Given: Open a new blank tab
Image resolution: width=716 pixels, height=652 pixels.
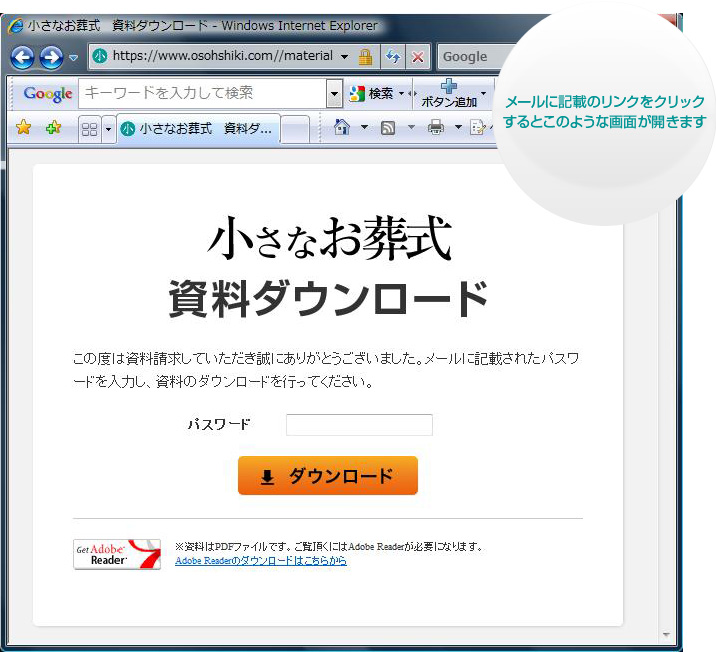Looking at the screenshot, I should click(295, 129).
